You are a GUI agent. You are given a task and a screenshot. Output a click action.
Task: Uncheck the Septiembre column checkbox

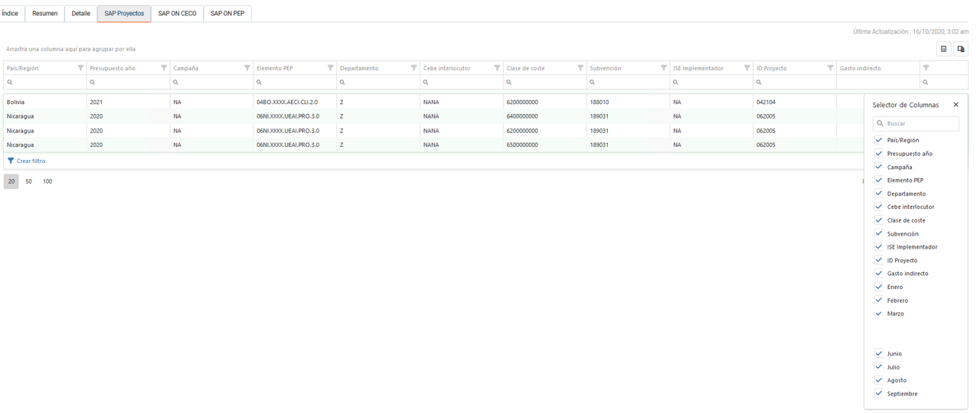[879, 394]
